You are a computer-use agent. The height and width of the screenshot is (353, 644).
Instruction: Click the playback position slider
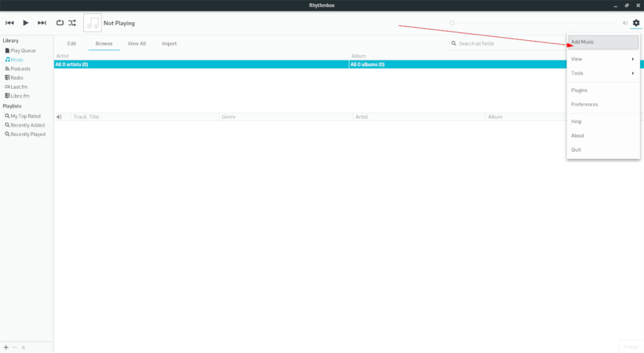pos(535,23)
